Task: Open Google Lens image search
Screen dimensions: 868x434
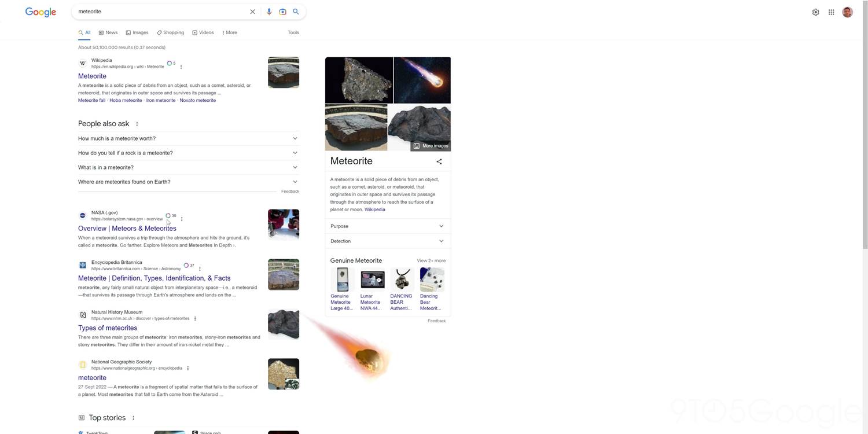Action: click(x=282, y=12)
